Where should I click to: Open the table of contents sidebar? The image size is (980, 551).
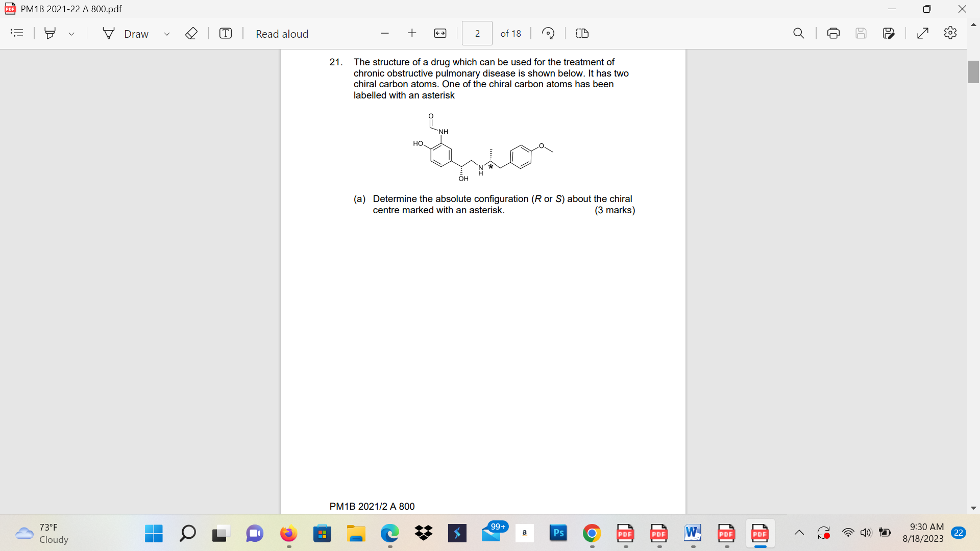point(17,33)
